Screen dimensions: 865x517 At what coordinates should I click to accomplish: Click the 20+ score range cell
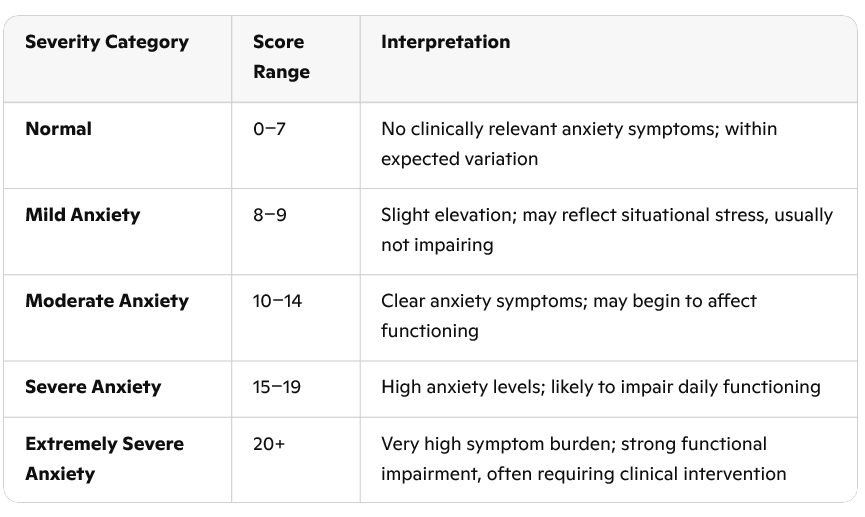268,444
